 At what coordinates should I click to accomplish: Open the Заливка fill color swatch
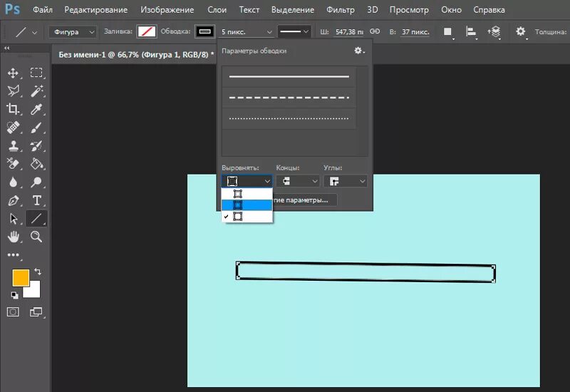[147, 31]
